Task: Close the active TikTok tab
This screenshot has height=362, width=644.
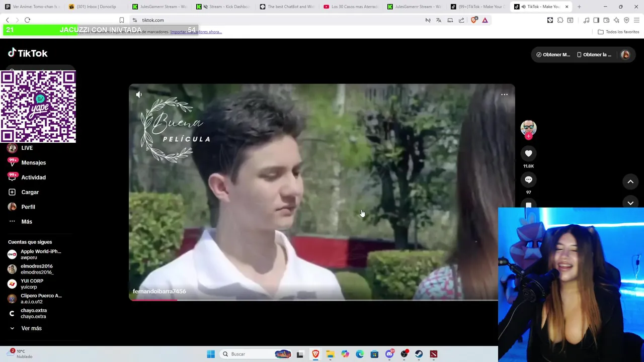Action: pos(567,7)
